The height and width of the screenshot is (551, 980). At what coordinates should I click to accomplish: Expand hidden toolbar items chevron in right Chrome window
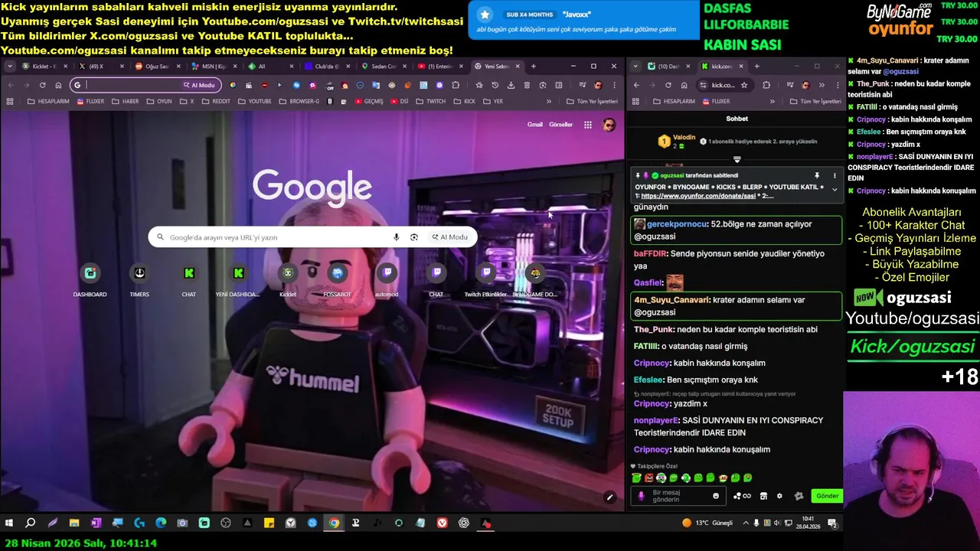[822, 85]
